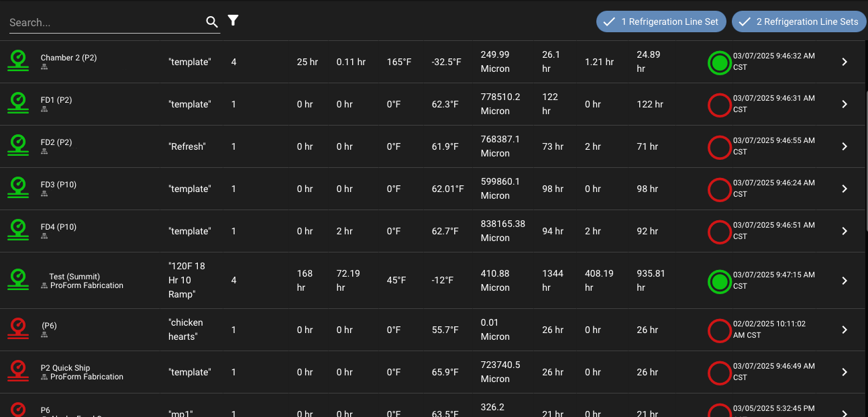Click the "Refresh" recipe name in FD2 row
The height and width of the screenshot is (417, 868).
coord(187,146)
